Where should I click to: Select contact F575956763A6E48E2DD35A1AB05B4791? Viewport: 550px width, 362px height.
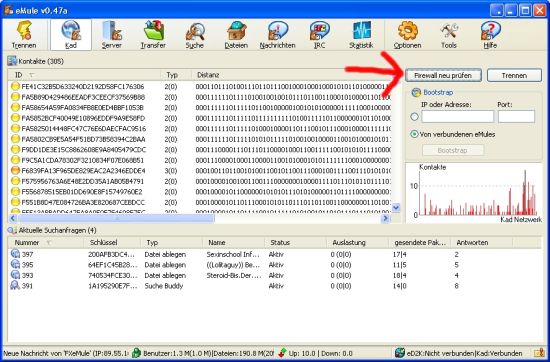[x=200, y=181]
